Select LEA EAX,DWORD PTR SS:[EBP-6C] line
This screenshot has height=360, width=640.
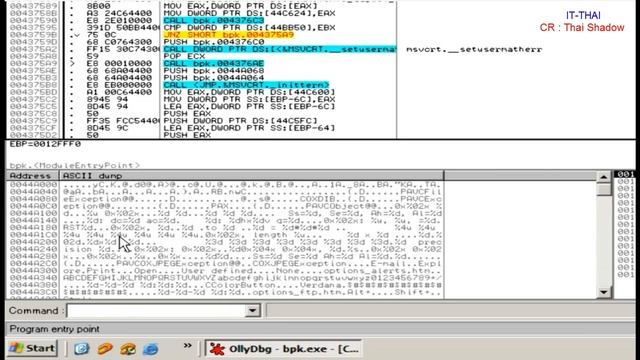[x=249, y=107]
